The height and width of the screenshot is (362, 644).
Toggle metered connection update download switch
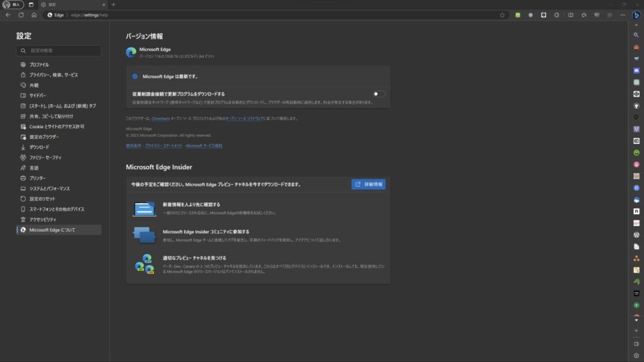point(378,94)
